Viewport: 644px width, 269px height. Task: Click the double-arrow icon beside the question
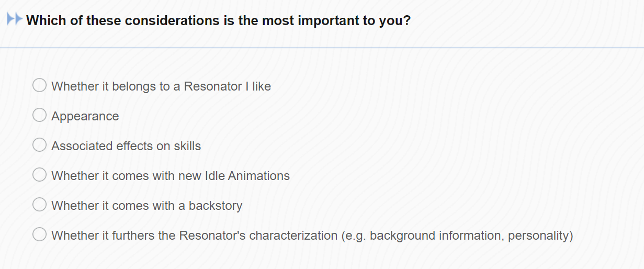coord(15,20)
